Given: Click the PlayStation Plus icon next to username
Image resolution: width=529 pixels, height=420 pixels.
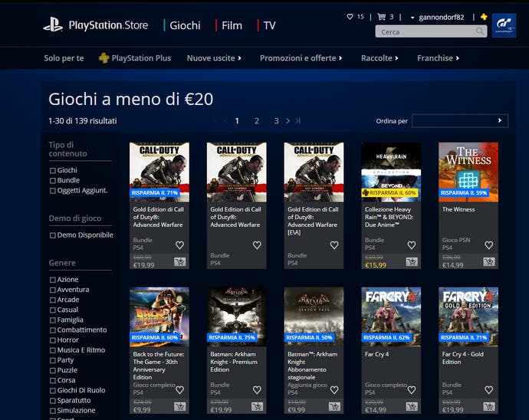Looking at the screenshot, I should (x=484, y=17).
